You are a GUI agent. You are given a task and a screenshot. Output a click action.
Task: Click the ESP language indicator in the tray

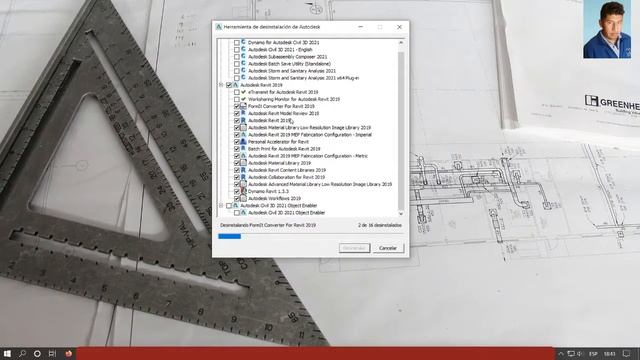[593, 353]
